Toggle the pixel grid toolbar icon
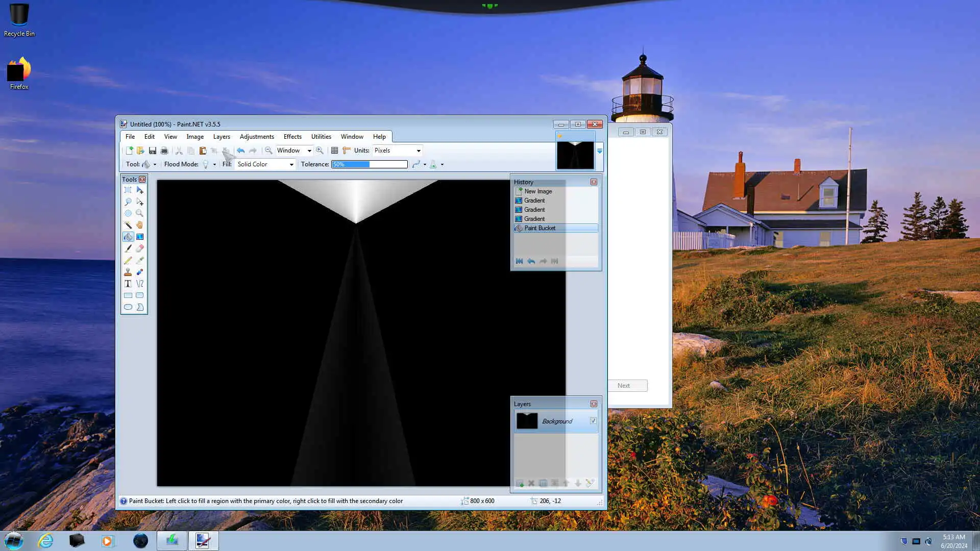Viewport: 980px width, 551px height. [x=334, y=151]
